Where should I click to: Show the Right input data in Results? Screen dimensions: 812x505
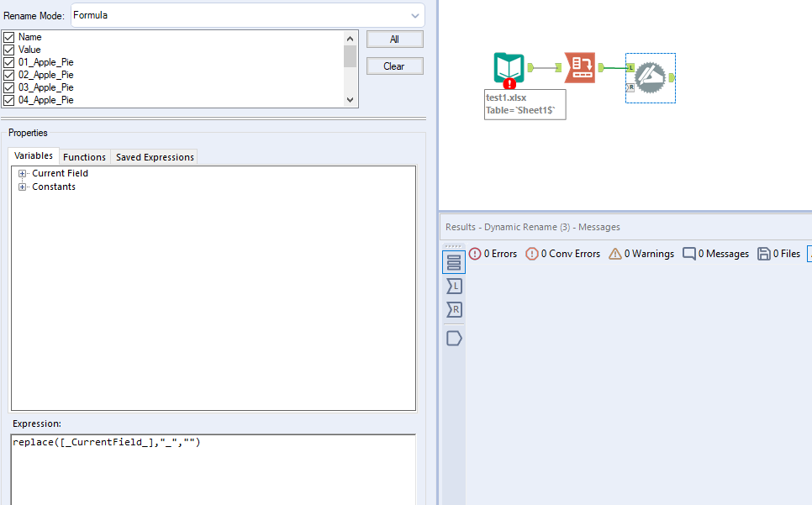click(x=454, y=310)
